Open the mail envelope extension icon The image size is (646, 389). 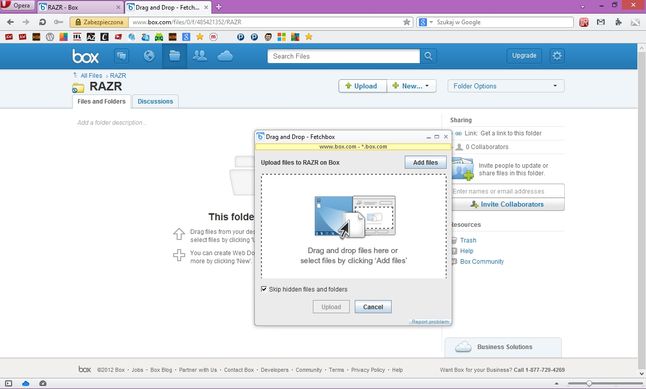[601, 22]
